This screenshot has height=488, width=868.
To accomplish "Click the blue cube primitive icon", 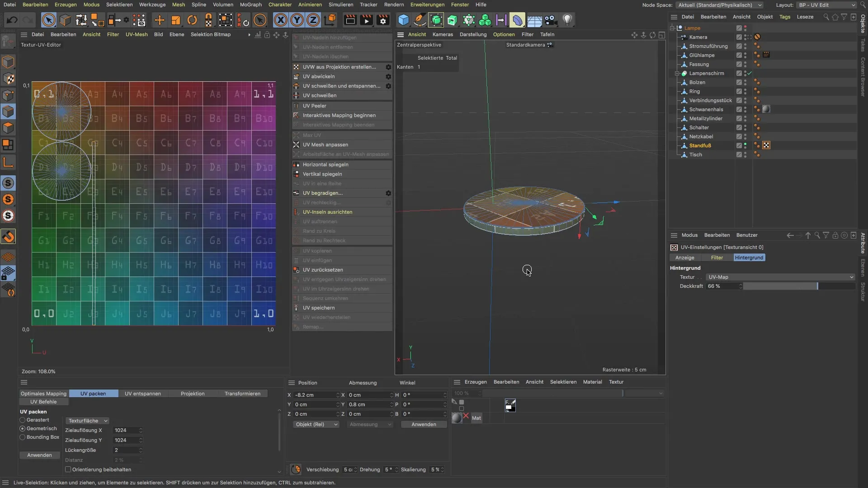I will point(403,20).
